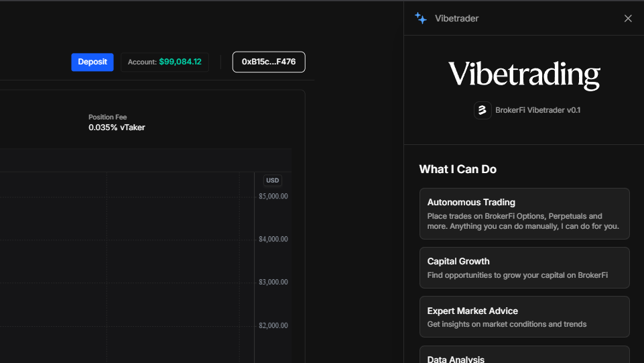
Task: Click the account balance $99,084.12
Action: [180, 62]
